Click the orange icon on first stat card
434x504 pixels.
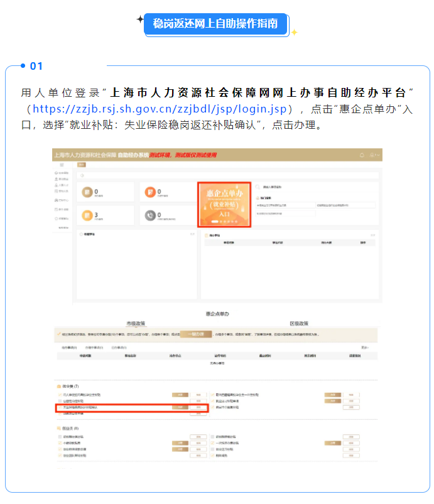87,192
